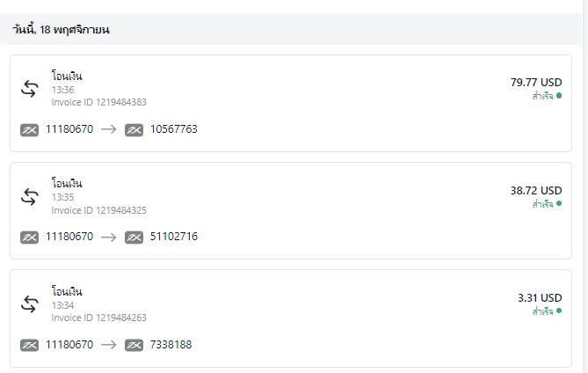
Task: Click destination account icon beside 51102716
Action: click(x=134, y=238)
